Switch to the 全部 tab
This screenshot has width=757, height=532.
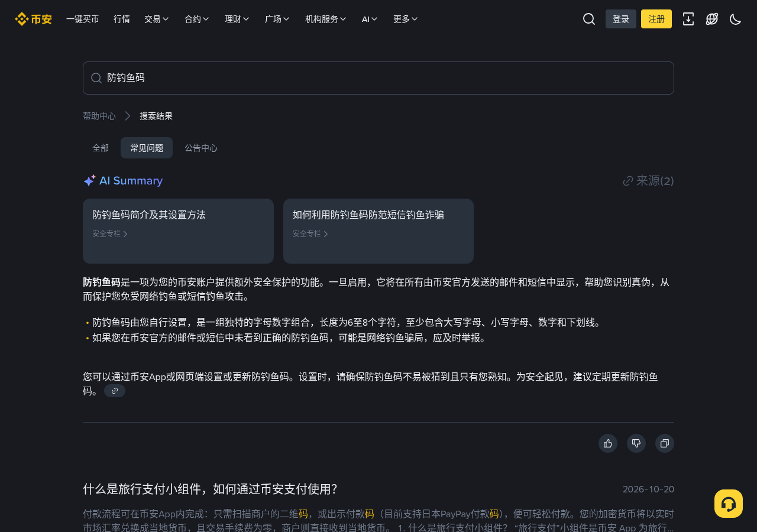point(101,148)
